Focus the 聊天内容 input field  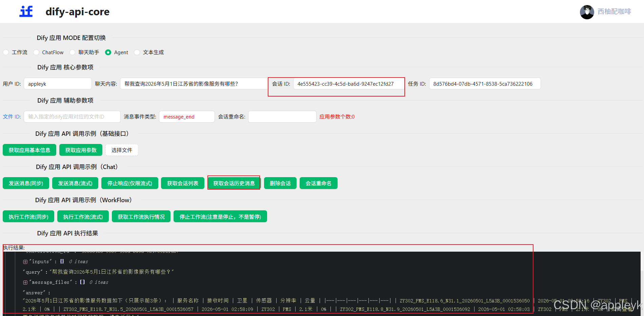point(194,84)
